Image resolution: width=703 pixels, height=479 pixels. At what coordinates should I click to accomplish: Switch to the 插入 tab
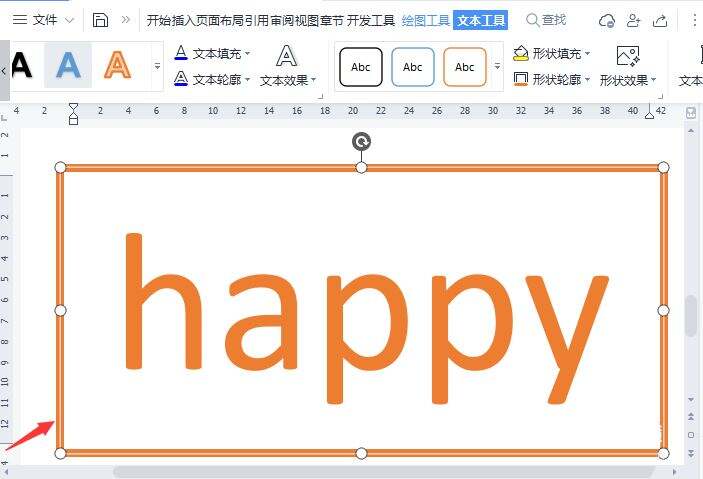click(x=183, y=21)
